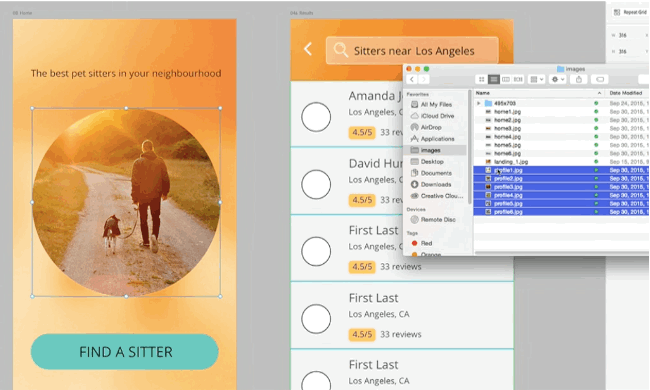Click David's 4.5/5 rating badge
This screenshot has width=650, height=390.
(x=362, y=200)
